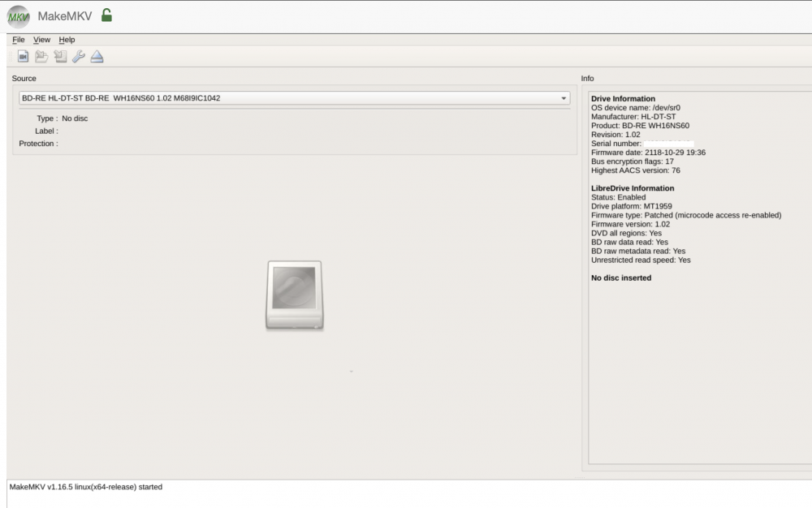Image resolution: width=812 pixels, height=508 pixels.
Task: Click 'BD raw data read: Yes' line
Action: tap(630, 242)
